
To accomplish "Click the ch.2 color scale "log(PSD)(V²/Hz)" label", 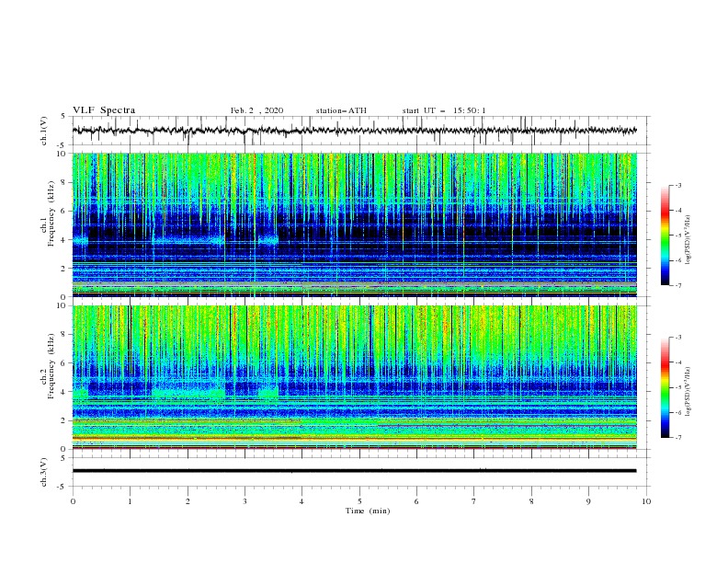I will pos(688,392).
